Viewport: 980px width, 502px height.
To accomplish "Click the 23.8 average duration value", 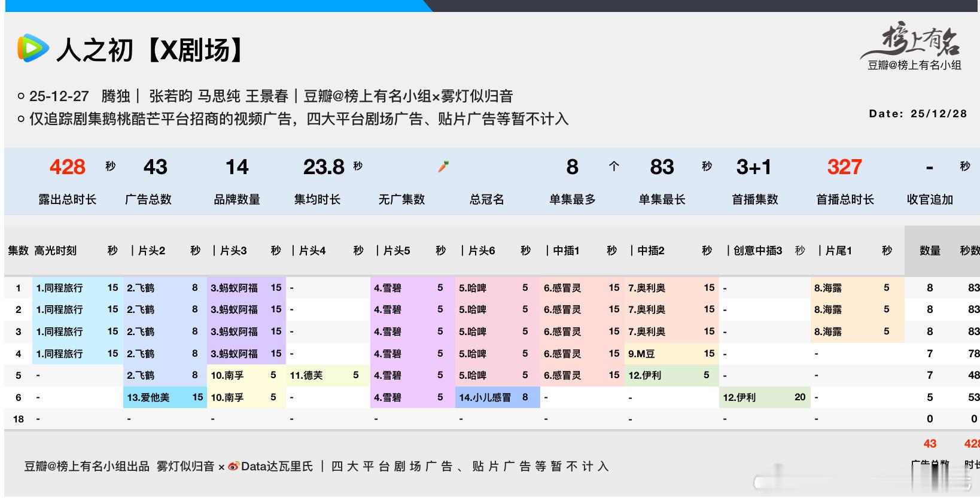I will tap(324, 167).
